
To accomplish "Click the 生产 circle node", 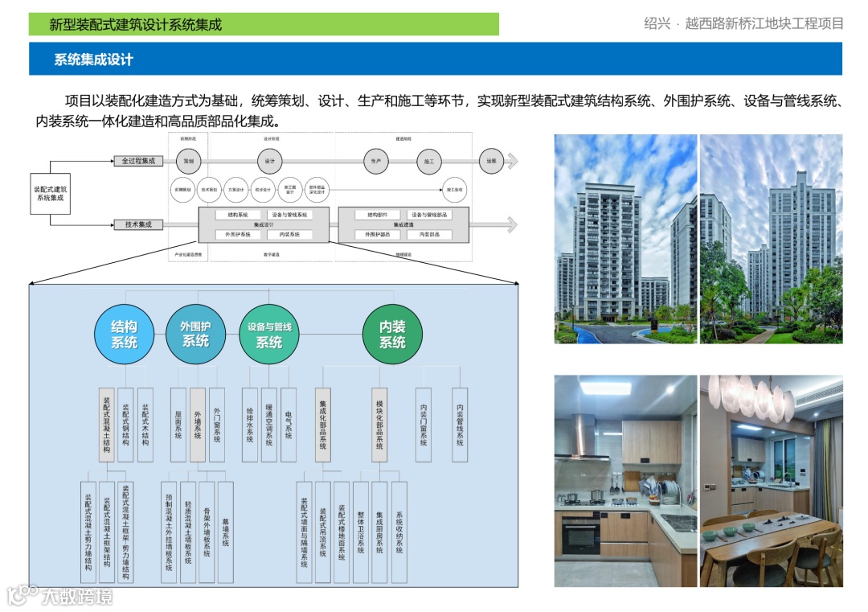I will click(x=376, y=161).
